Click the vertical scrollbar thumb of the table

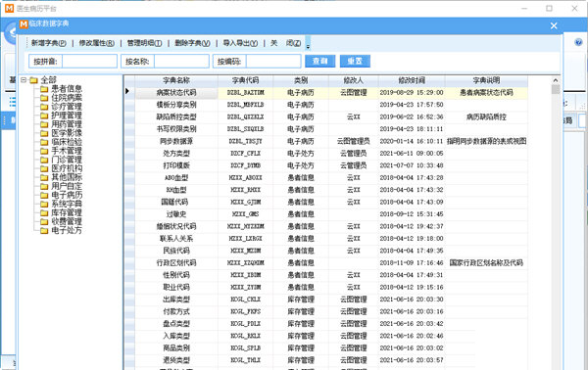click(x=556, y=89)
